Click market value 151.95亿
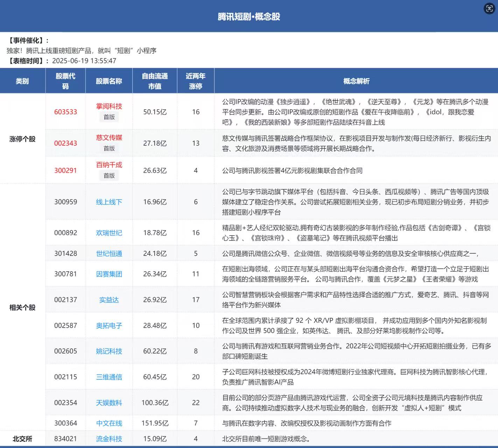 tap(155, 423)
